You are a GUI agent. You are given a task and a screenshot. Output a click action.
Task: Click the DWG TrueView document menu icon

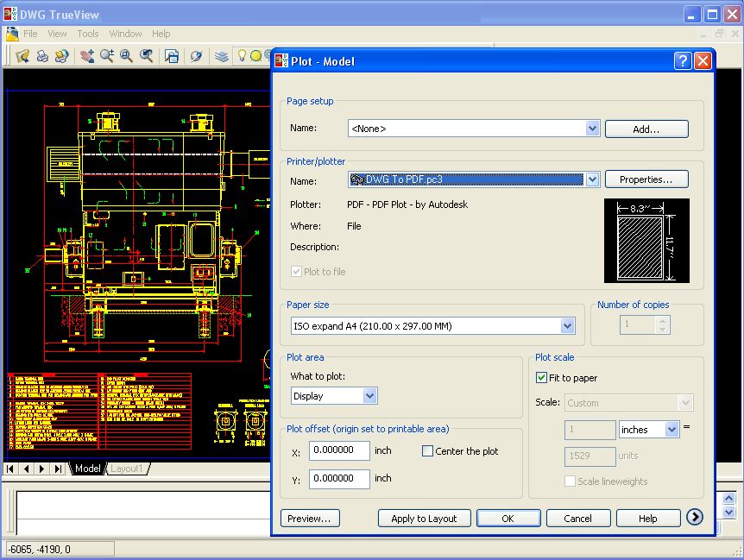click(12, 34)
